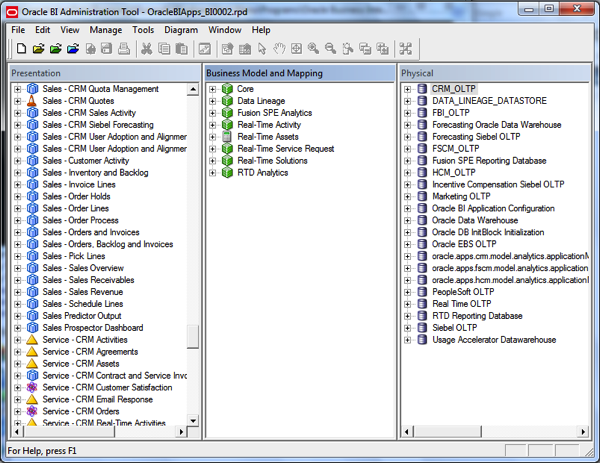Click the Business Model and Mapping header
600x463 pixels.
(x=300, y=73)
